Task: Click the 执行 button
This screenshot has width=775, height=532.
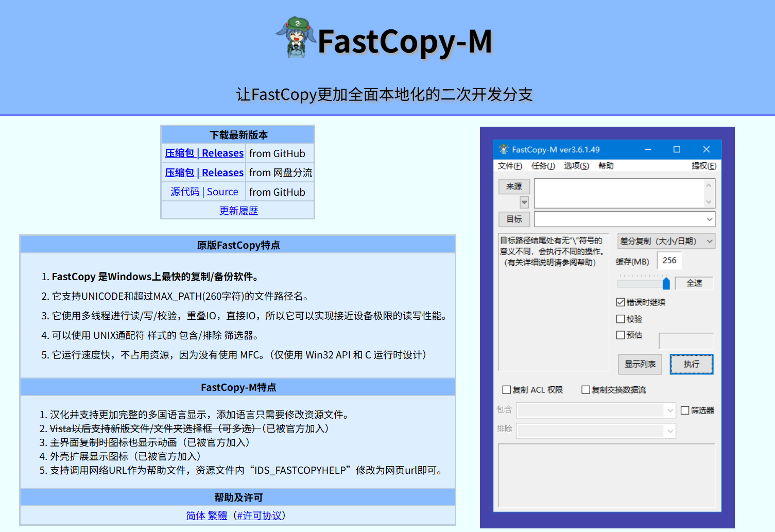Action: pos(692,364)
